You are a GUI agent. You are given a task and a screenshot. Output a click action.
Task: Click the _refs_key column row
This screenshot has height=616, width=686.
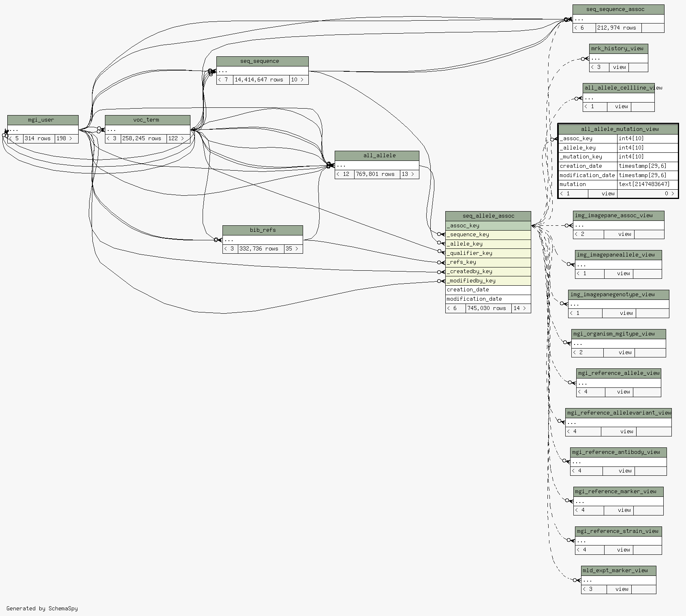(x=488, y=262)
